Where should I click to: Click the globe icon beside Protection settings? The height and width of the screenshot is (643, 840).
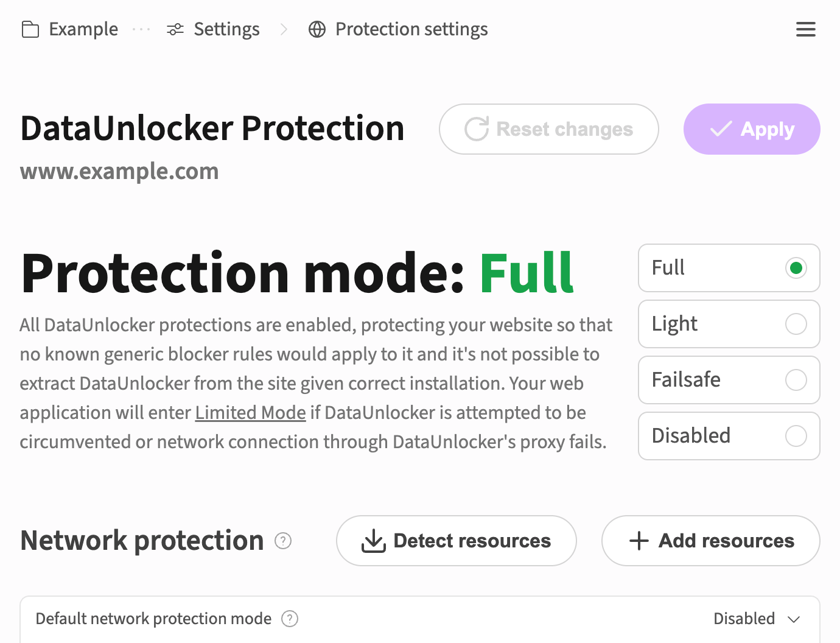coord(317,29)
